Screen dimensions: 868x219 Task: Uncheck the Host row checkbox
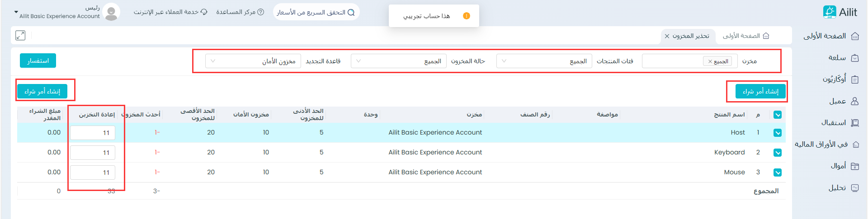778,133
